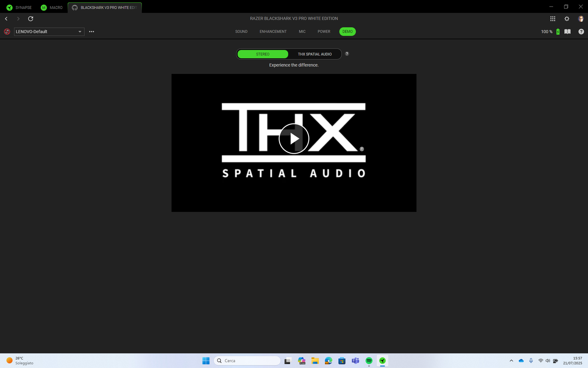Check the green battery status icon
Viewport: 588px width, 368px height.
(x=558, y=32)
